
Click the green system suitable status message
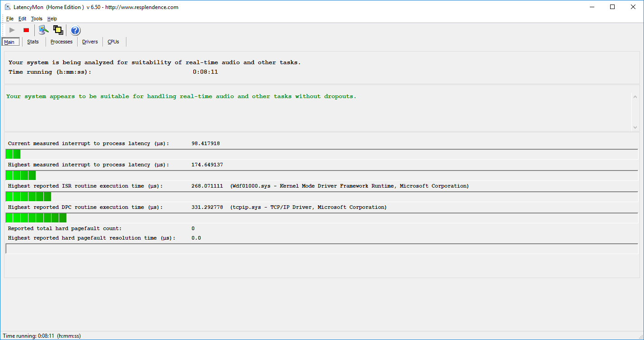[181, 96]
